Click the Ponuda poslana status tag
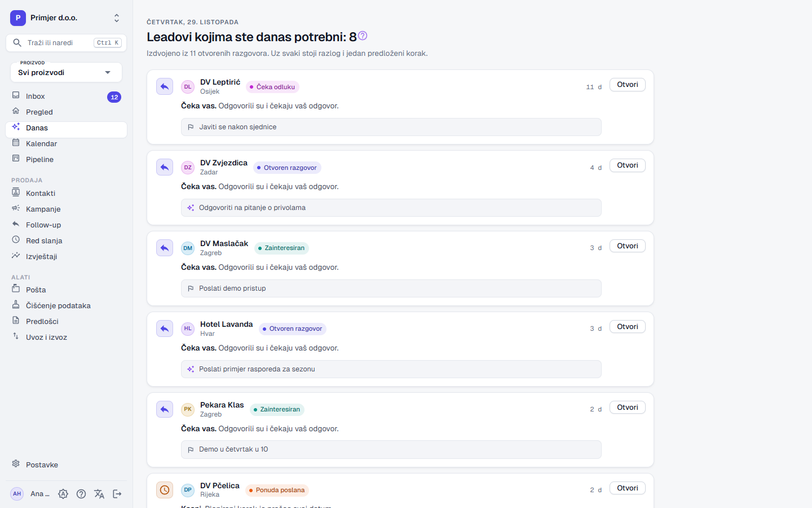Image resolution: width=812 pixels, height=508 pixels. [277, 491]
